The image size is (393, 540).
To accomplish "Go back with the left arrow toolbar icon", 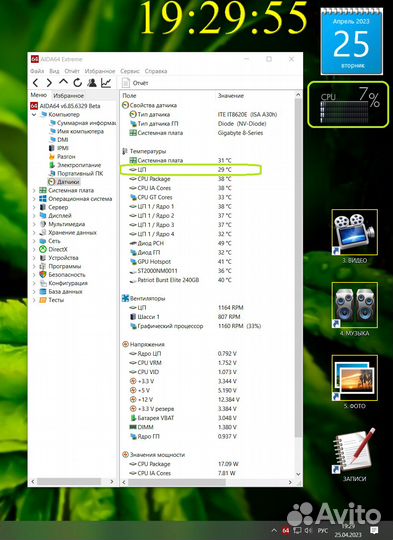I will 35,83.
